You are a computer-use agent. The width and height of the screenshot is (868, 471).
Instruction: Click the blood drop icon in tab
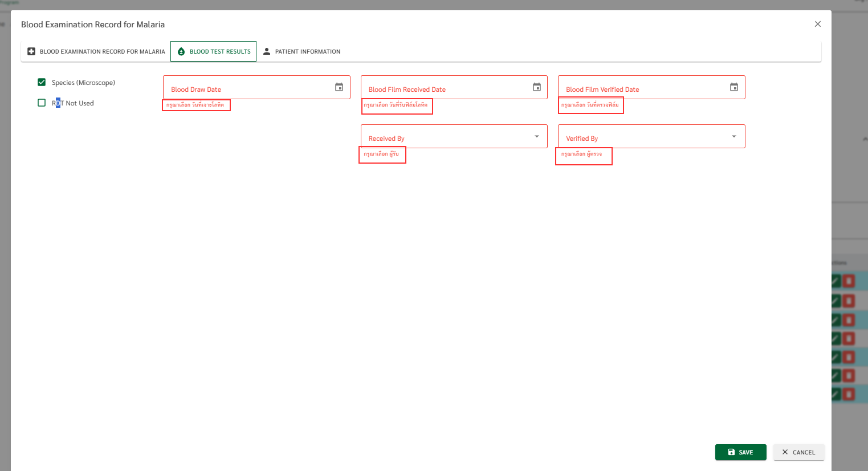click(181, 51)
